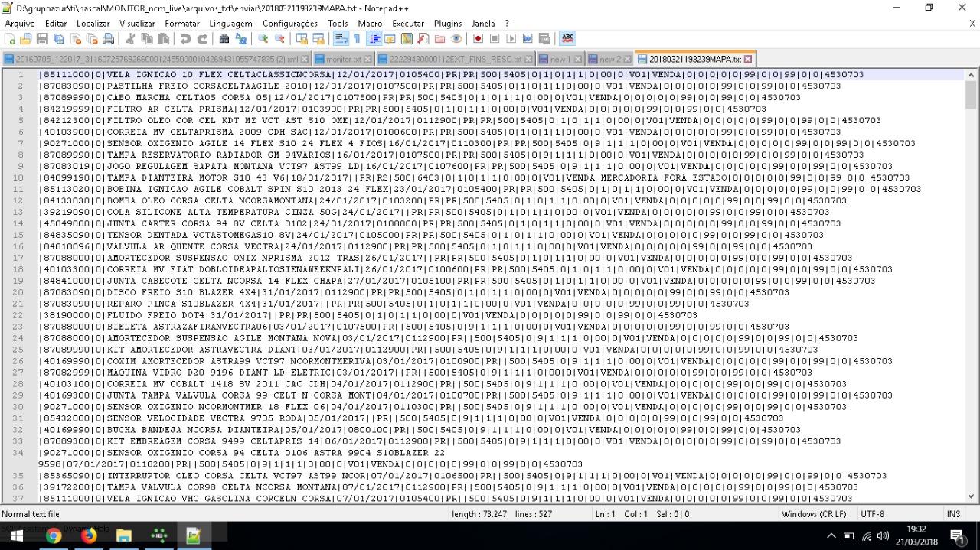Close the 20180321193239MAPA.txt tab

click(x=748, y=59)
